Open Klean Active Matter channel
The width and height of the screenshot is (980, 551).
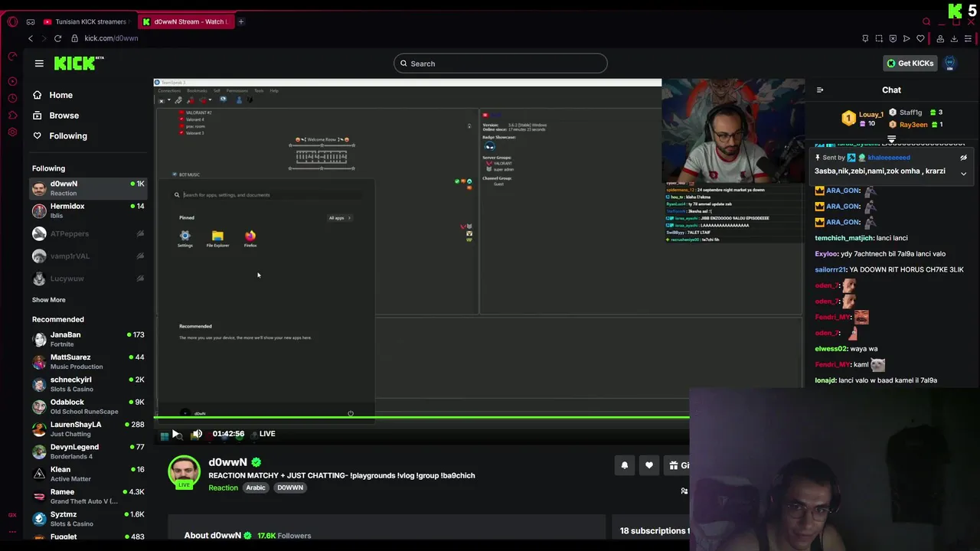pyautogui.click(x=89, y=474)
